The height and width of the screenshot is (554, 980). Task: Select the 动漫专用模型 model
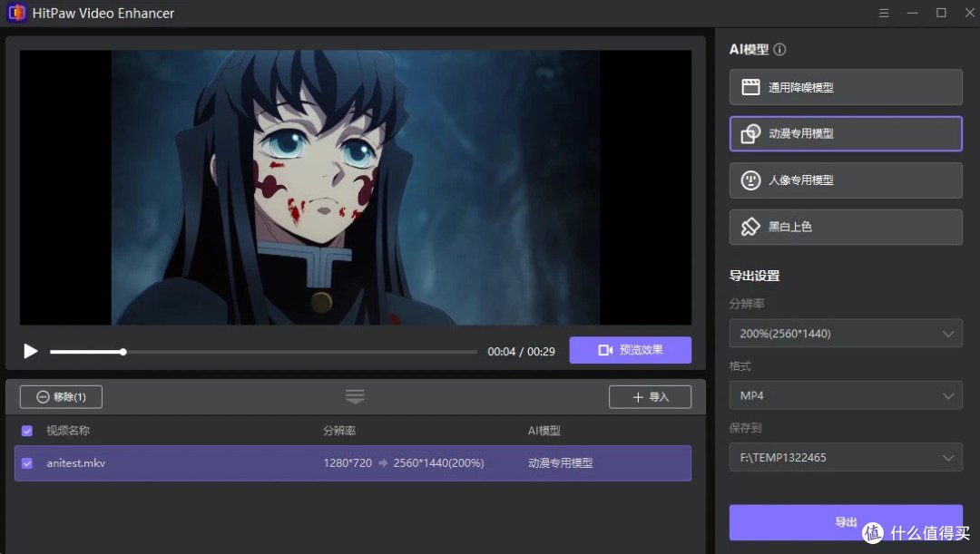pos(846,133)
